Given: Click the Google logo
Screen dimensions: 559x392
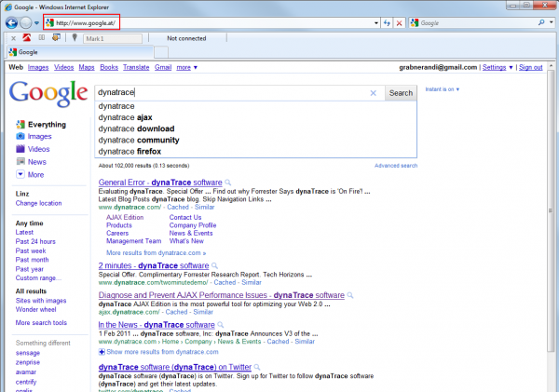Looking at the screenshot, I should (48, 93).
